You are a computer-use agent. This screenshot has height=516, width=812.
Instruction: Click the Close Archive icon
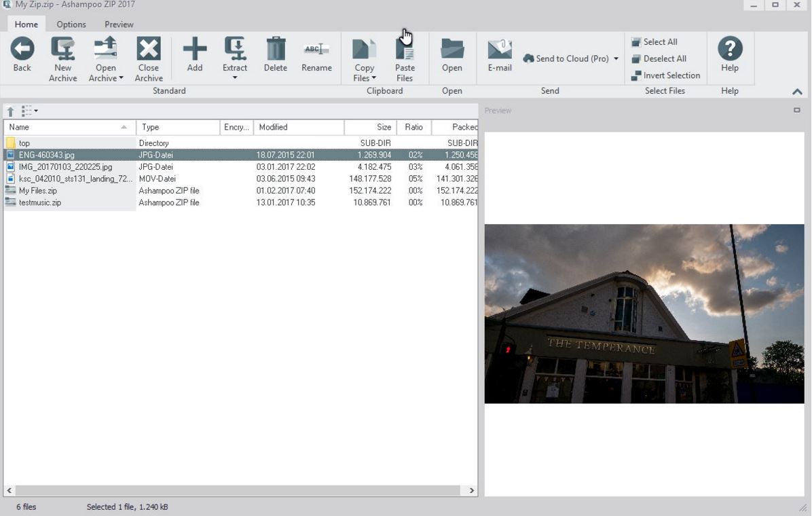click(149, 50)
